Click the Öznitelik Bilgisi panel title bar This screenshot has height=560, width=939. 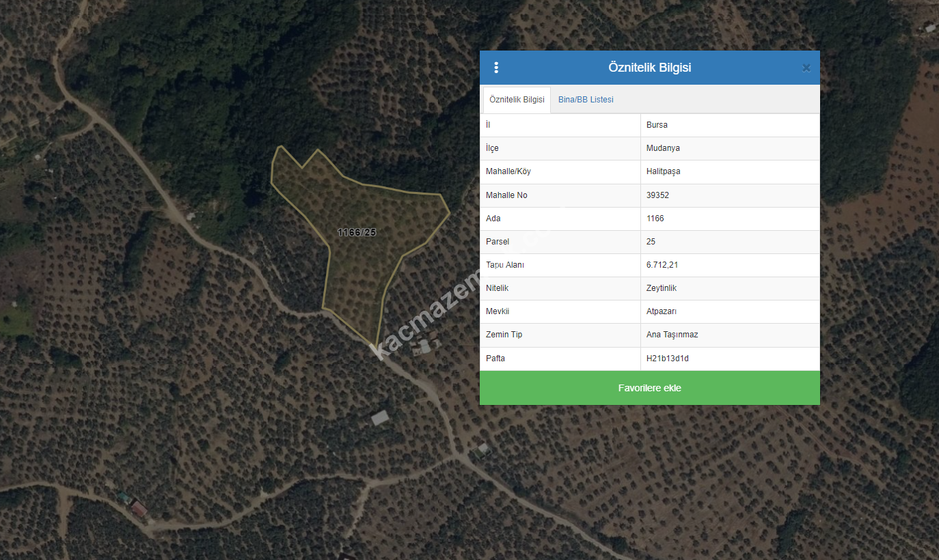tap(649, 68)
